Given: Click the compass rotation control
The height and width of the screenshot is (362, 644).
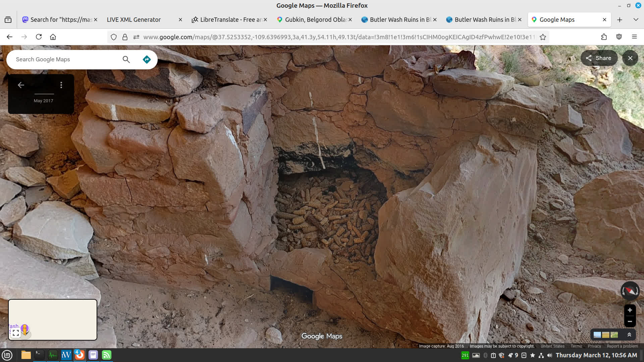Looking at the screenshot, I should point(630,291).
